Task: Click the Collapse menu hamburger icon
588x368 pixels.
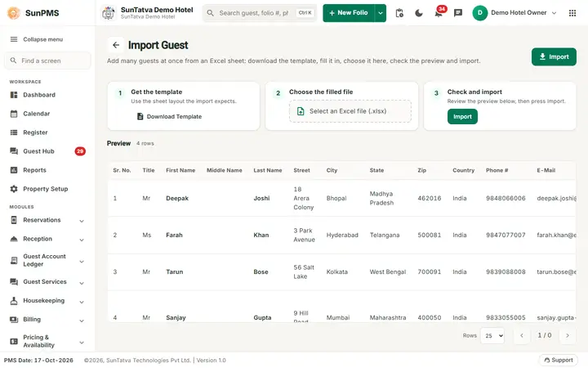Action: 14,39
